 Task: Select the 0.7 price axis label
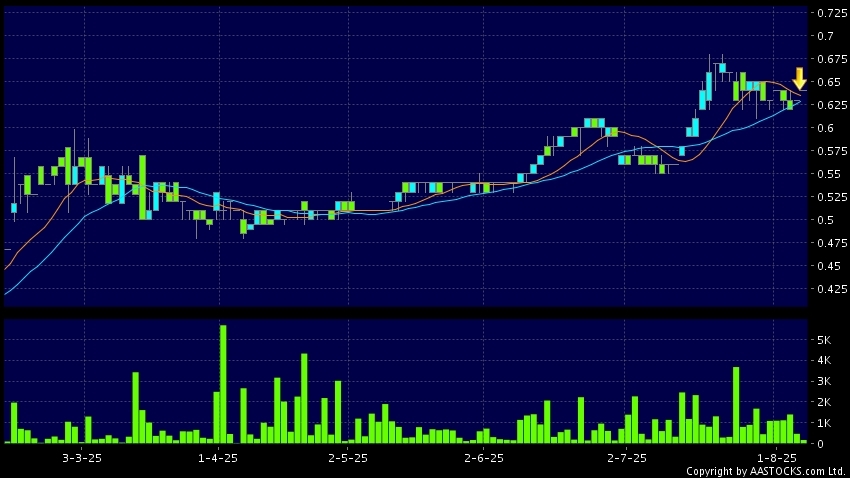(x=826, y=36)
